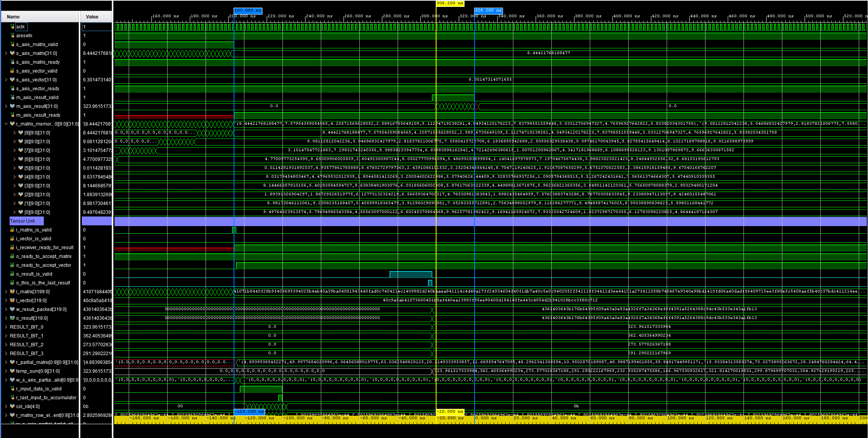Viewport: 868px width, 438px height.
Task: Click the s_axis_matrix[31:0] bus icon
Action: point(12,53)
